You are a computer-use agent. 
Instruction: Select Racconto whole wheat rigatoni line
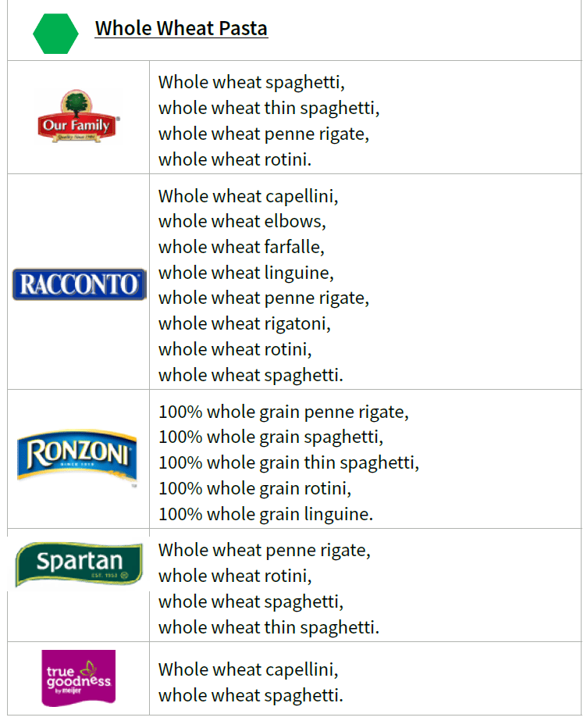click(244, 323)
